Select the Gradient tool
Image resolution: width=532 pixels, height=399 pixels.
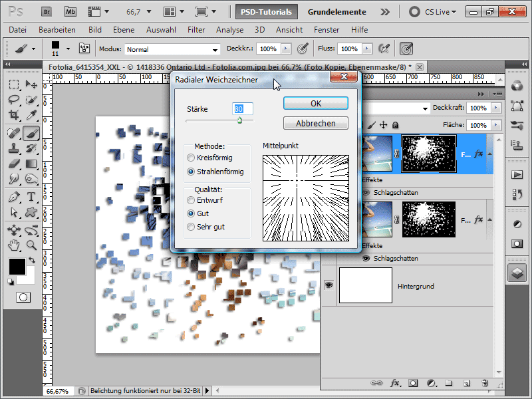pos(31,164)
